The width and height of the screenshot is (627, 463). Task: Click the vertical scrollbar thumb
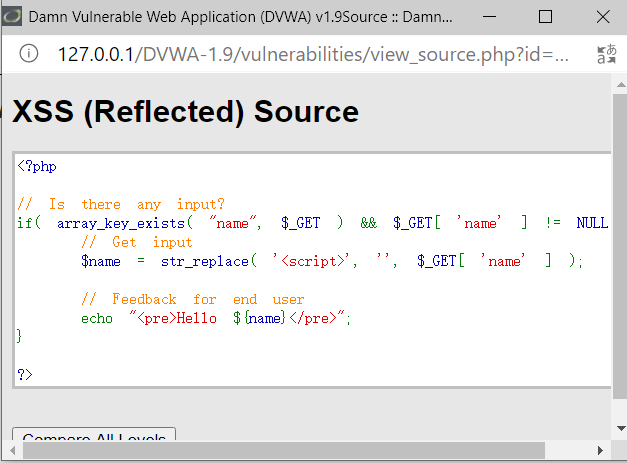tap(619, 246)
